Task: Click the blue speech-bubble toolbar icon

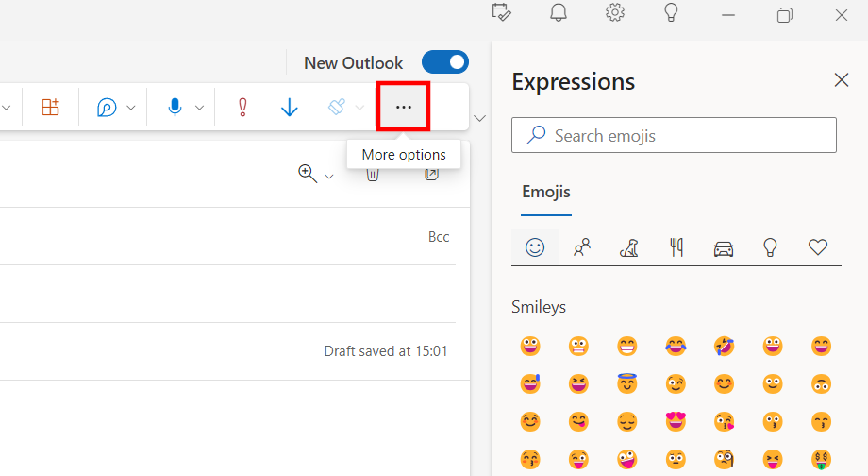Action: [107, 107]
